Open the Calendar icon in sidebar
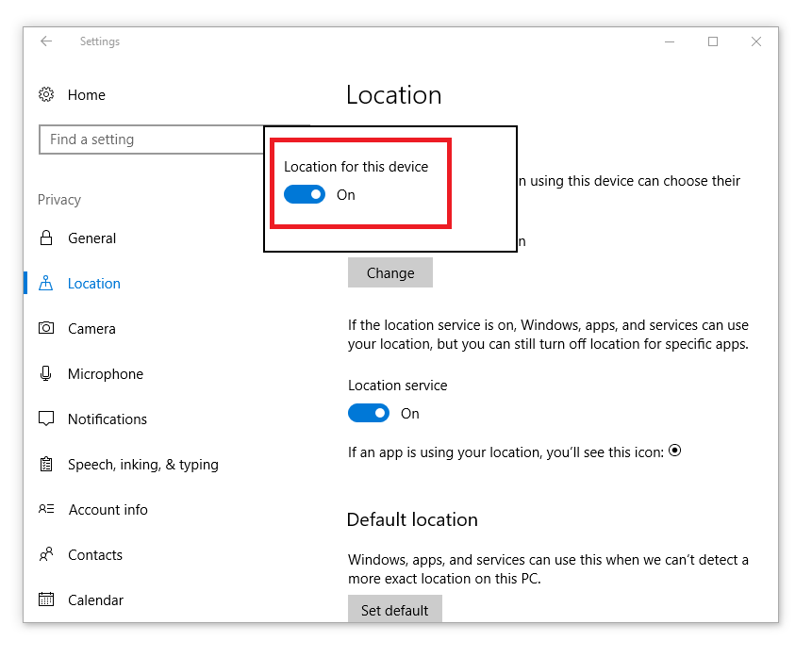The image size is (812, 657). click(x=46, y=600)
